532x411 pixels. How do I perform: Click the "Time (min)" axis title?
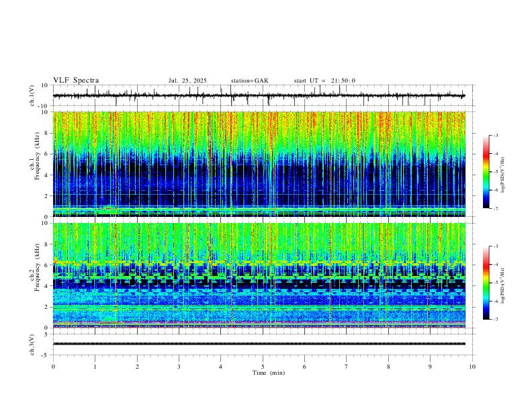269,373
